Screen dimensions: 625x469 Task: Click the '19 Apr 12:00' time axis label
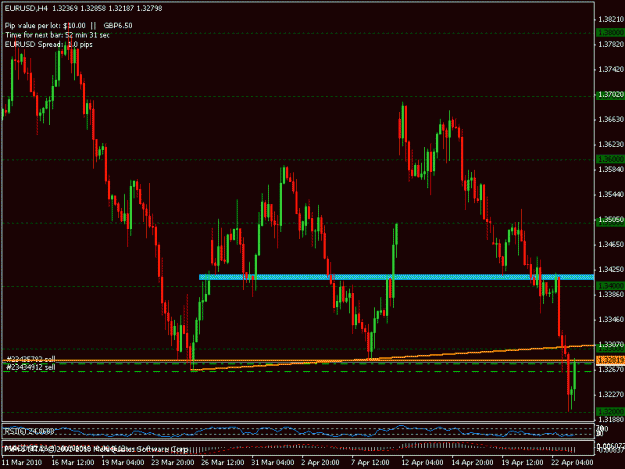click(x=522, y=463)
